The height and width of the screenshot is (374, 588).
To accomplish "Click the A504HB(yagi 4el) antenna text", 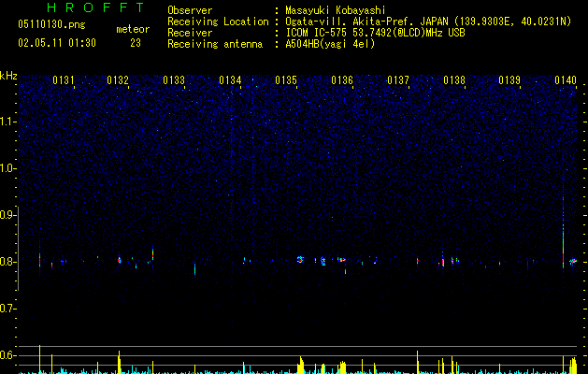I will tap(330, 44).
